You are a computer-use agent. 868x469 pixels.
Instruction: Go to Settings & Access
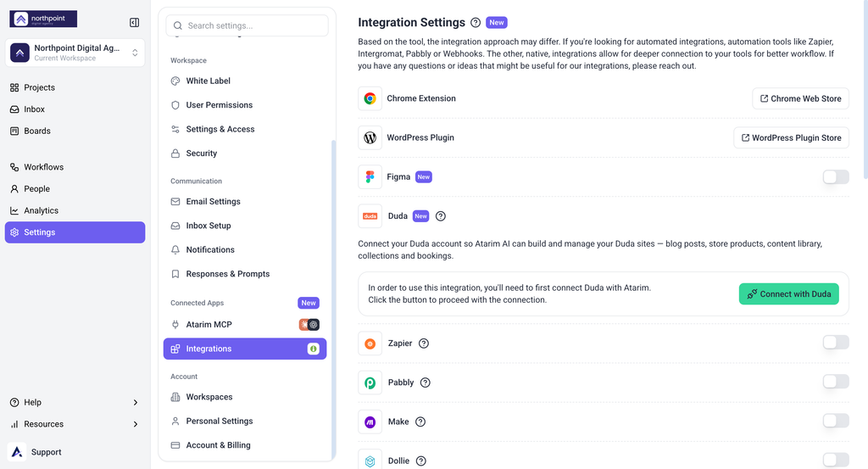245,129
